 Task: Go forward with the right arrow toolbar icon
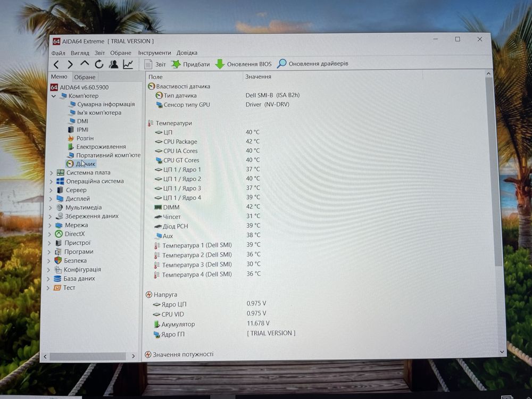(x=70, y=64)
